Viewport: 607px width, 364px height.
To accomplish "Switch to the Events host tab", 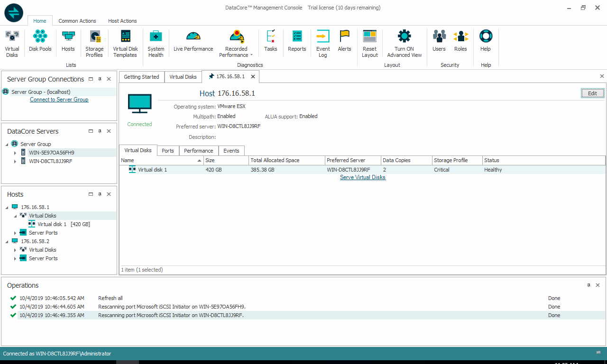I will coord(231,151).
